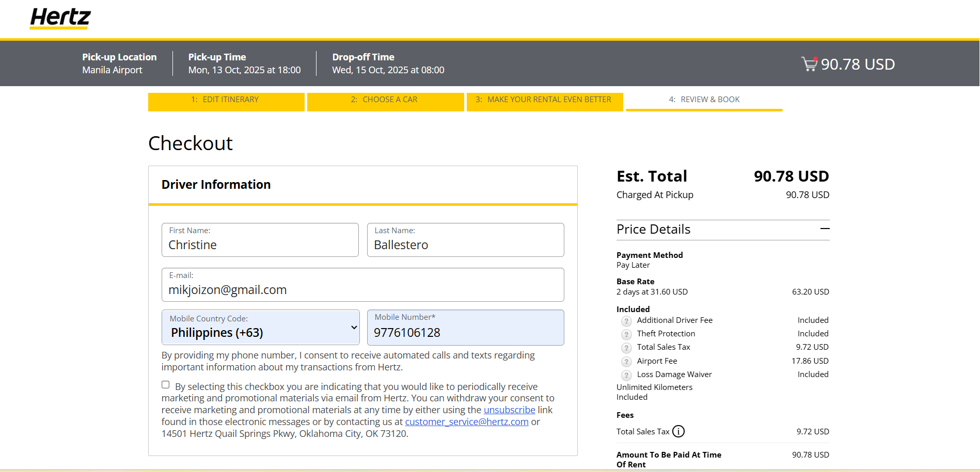Tick the marketing emails consent checkbox
The width and height of the screenshot is (980, 472).
click(165, 385)
